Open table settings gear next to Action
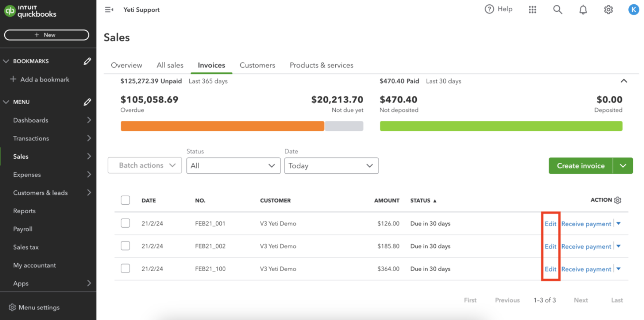Image resolution: width=644 pixels, height=320 pixels. point(617,200)
